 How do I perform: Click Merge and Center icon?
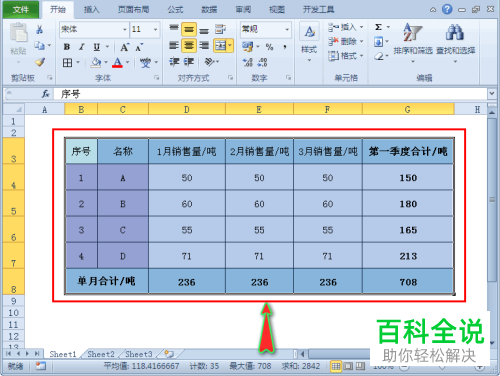(220, 45)
